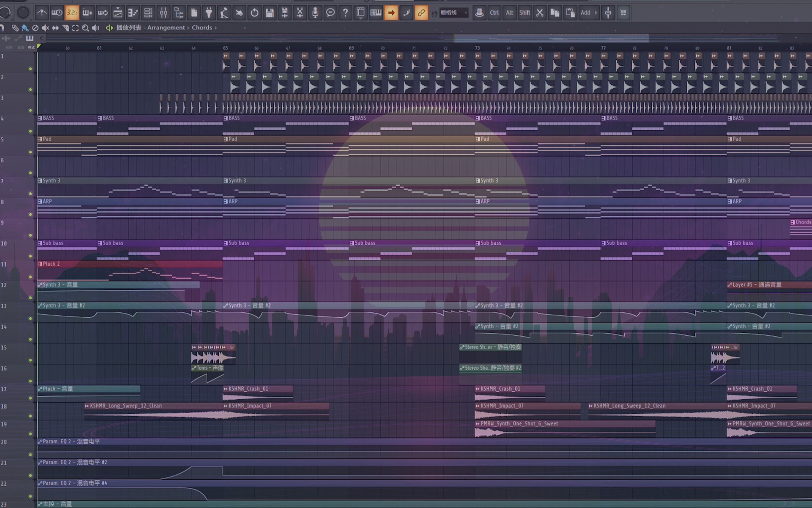Click the Shift button in the toolbar

pyautogui.click(x=524, y=13)
